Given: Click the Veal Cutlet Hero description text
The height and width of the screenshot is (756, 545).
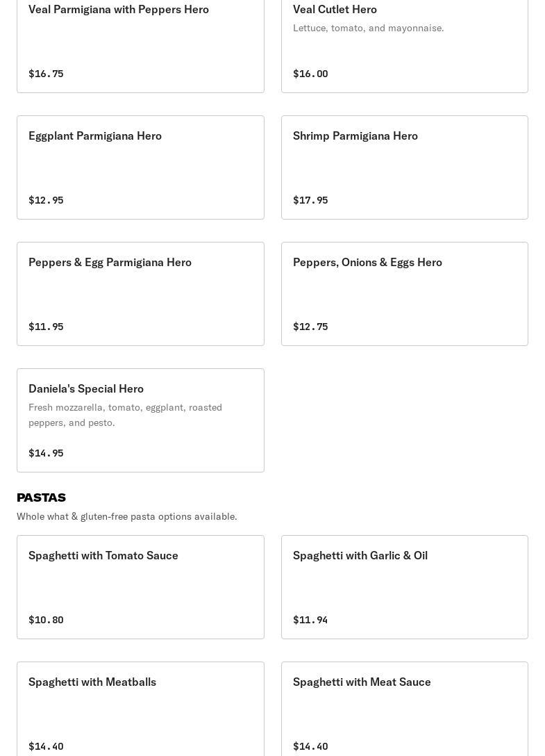Looking at the screenshot, I should [368, 28].
